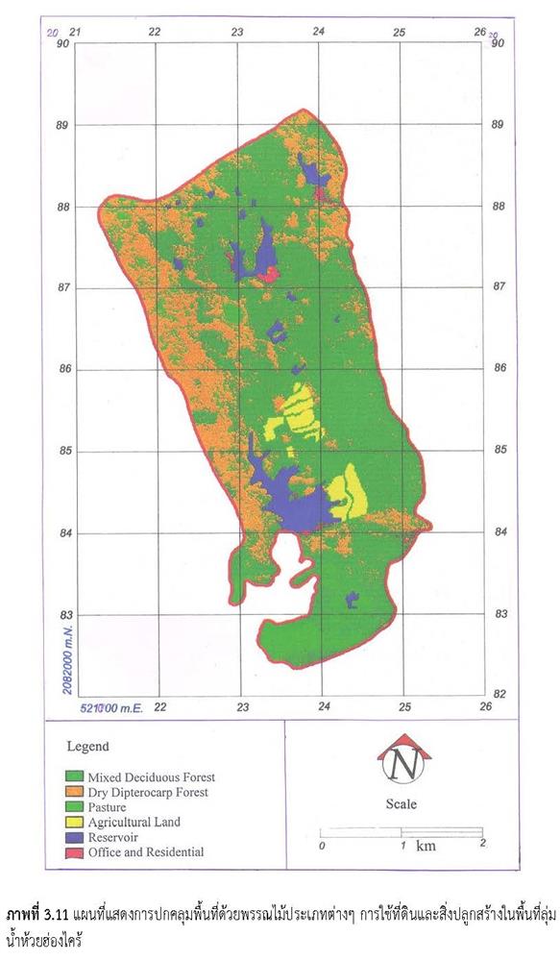Click the Reservoir label text
The image size is (560, 961).
[112, 837]
